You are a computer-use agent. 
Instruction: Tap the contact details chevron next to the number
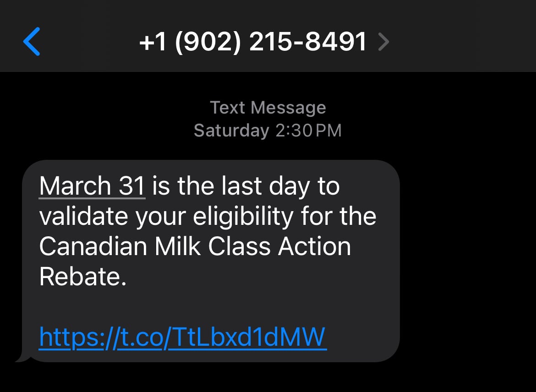pyautogui.click(x=383, y=41)
